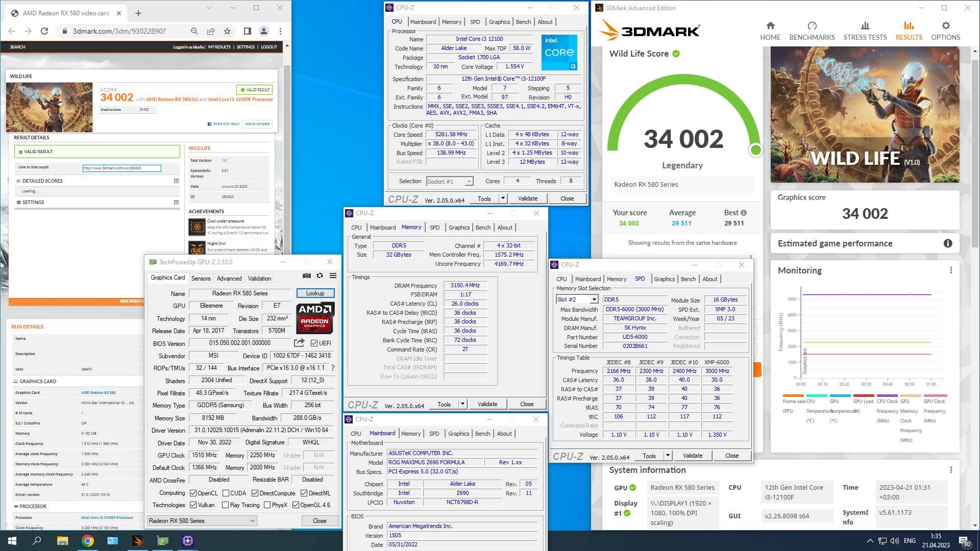Take GPU-Z screenshot with camera icon
This screenshot has width=980, height=551.
(306, 275)
